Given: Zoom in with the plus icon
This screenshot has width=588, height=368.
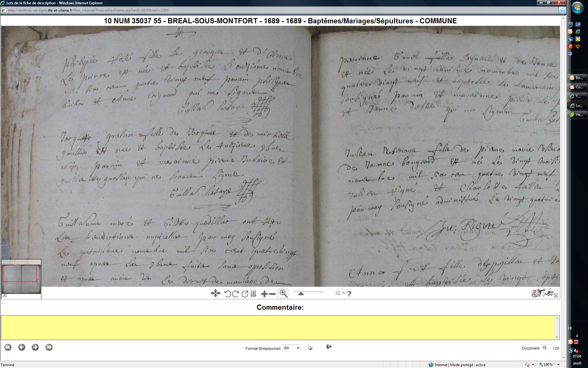Looking at the screenshot, I should coord(264,294).
